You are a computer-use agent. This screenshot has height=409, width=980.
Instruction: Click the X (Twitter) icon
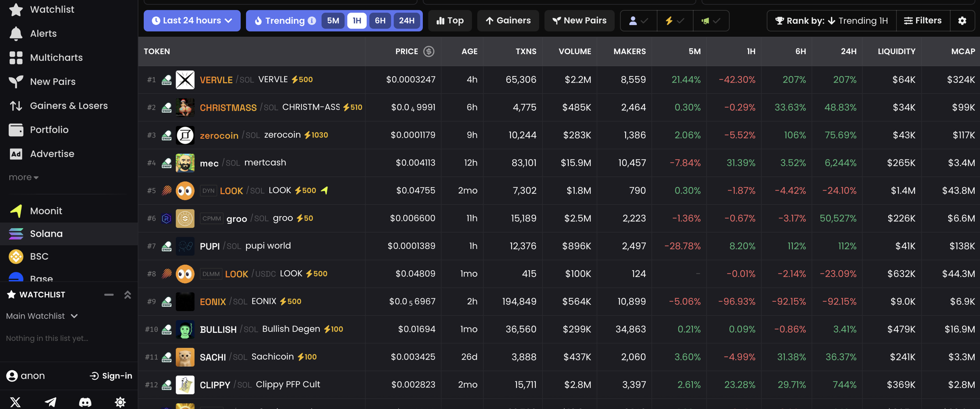point(15,402)
